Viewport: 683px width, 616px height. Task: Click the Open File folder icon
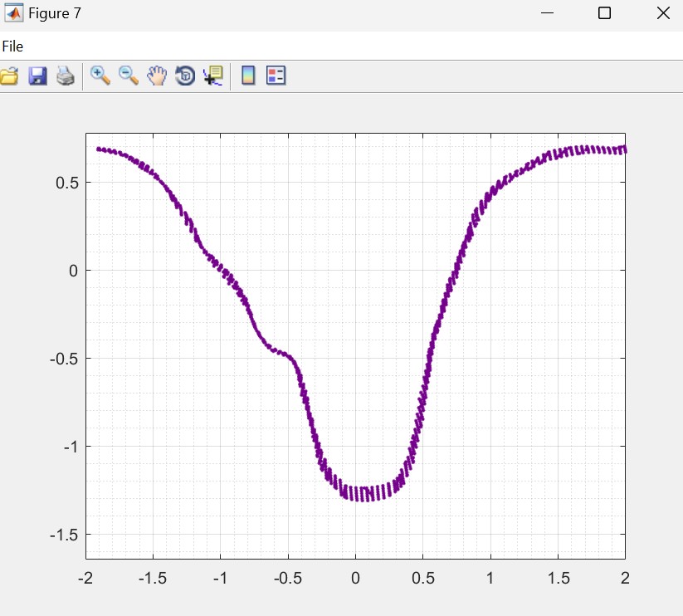pyautogui.click(x=8, y=76)
